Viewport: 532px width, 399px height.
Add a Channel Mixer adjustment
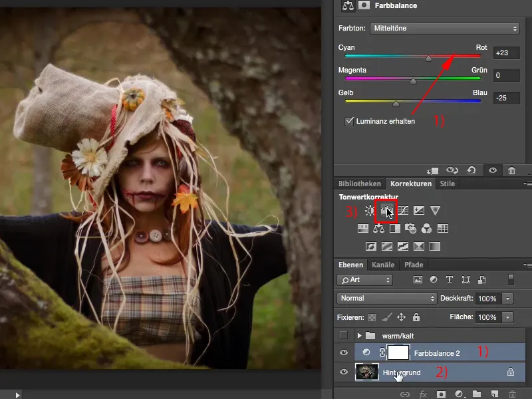[x=426, y=228]
